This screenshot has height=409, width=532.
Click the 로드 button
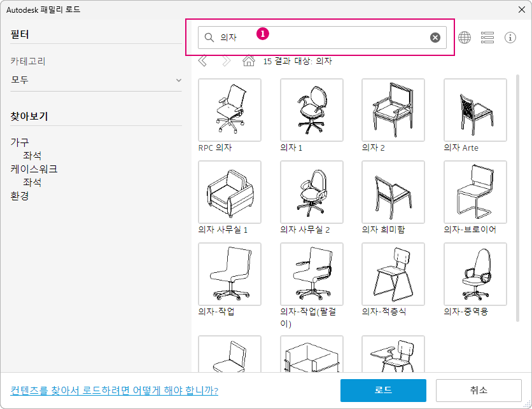coord(383,391)
